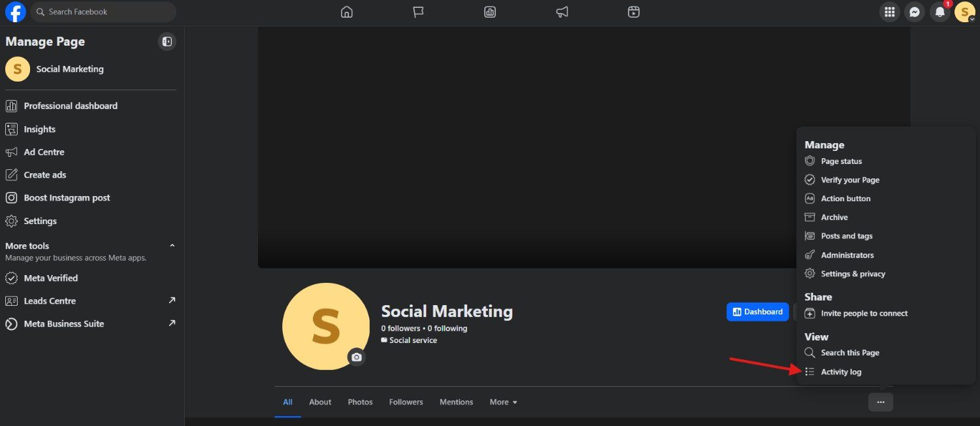980x426 pixels.
Task: Click the blue Dashboard button
Action: 757,312
